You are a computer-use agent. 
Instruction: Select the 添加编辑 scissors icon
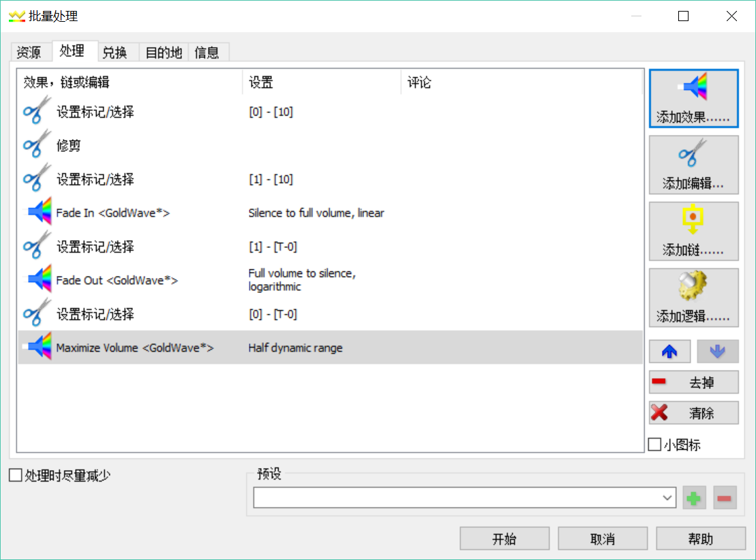click(693, 164)
